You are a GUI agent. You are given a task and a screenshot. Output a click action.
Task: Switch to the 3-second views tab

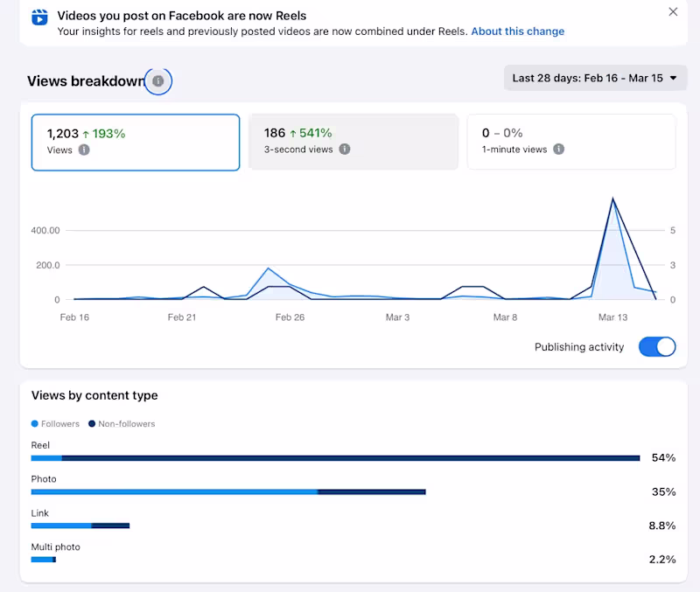coord(353,142)
